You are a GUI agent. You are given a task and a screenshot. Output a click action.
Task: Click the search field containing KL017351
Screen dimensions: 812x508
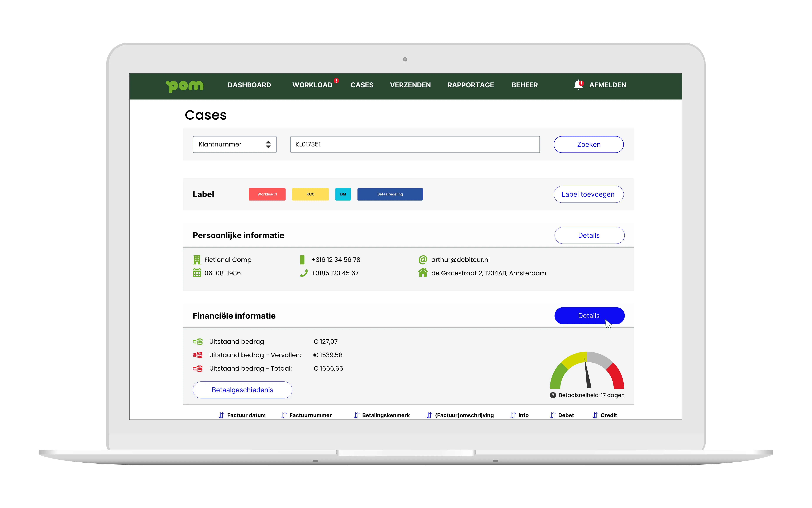(x=415, y=145)
